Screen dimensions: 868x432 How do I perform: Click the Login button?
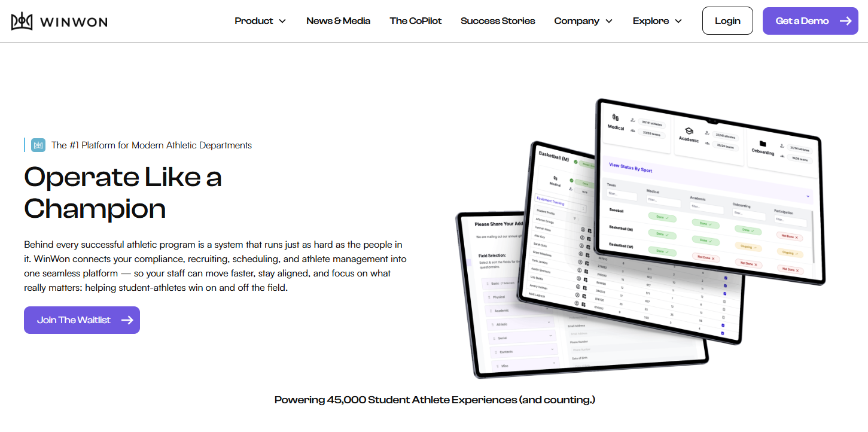pos(727,21)
